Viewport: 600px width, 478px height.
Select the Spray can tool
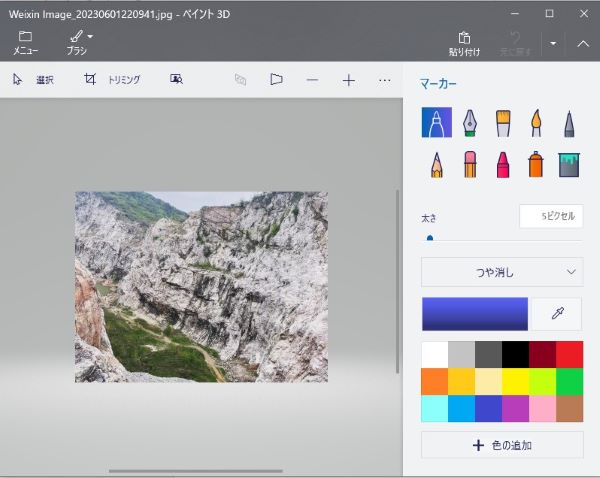click(536, 164)
